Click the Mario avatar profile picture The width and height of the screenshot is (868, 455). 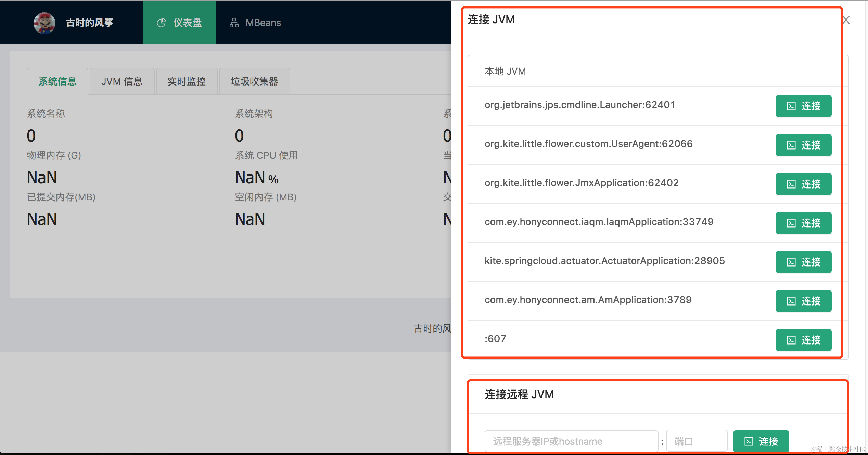[44, 22]
